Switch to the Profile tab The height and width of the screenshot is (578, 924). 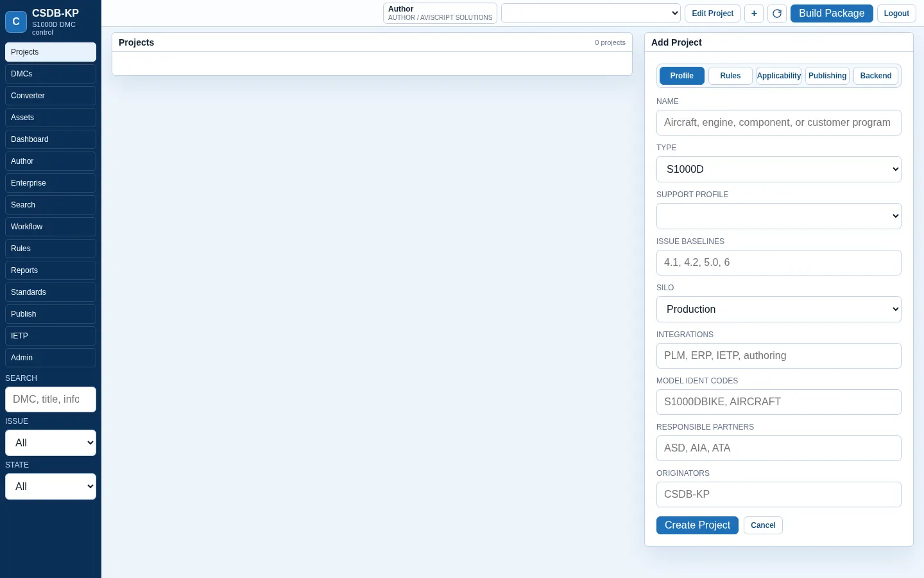point(681,76)
